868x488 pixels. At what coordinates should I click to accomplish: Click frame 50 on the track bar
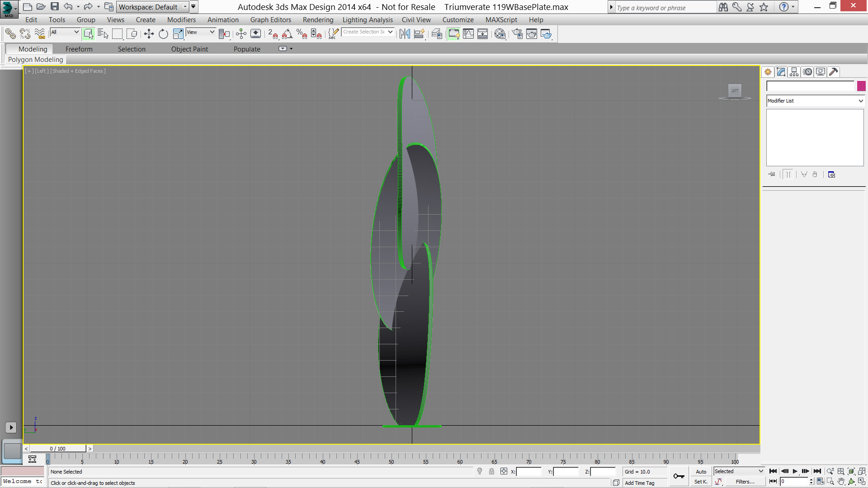point(391,459)
